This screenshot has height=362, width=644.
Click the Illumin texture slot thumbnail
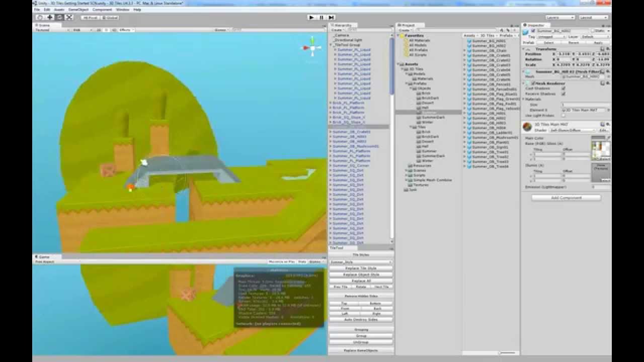tap(601, 172)
